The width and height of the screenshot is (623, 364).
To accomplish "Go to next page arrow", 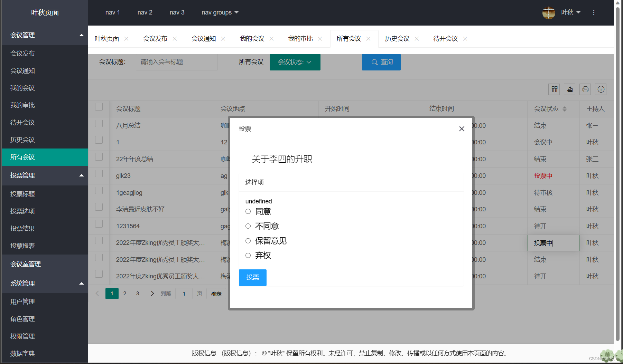I will tap(152, 294).
